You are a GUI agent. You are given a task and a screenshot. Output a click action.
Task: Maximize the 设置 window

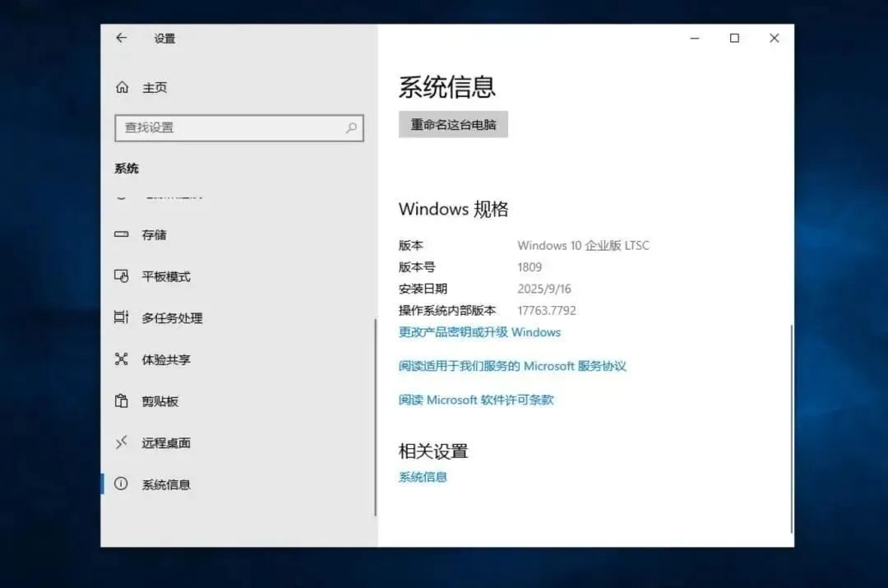734,38
